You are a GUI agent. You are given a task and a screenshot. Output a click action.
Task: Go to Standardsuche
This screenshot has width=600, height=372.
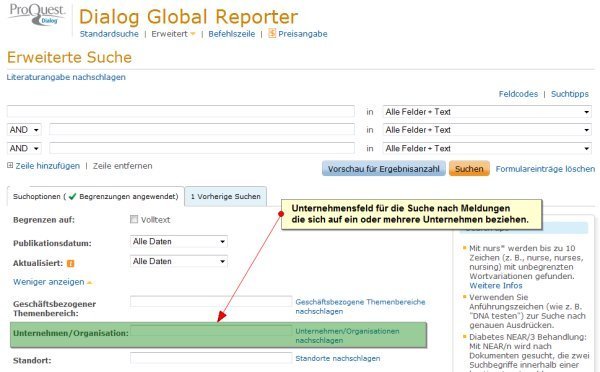point(109,34)
